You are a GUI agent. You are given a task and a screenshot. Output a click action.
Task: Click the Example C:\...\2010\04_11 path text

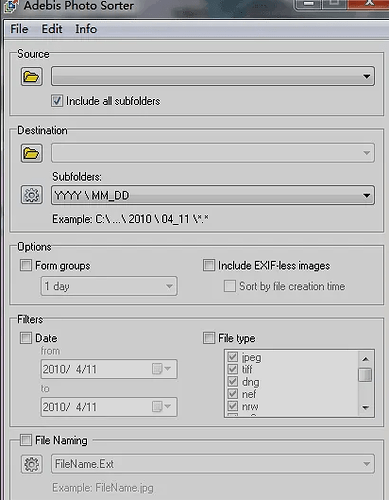click(130, 219)
